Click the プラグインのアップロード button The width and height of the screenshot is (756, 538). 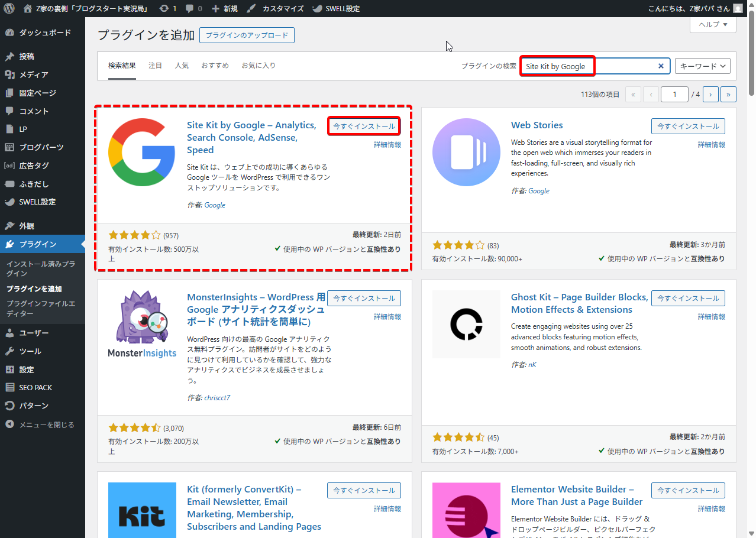click(247, 35)
